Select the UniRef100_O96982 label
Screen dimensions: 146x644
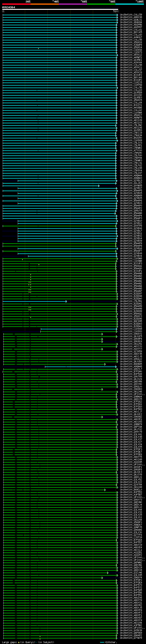(x=131, y=417)
